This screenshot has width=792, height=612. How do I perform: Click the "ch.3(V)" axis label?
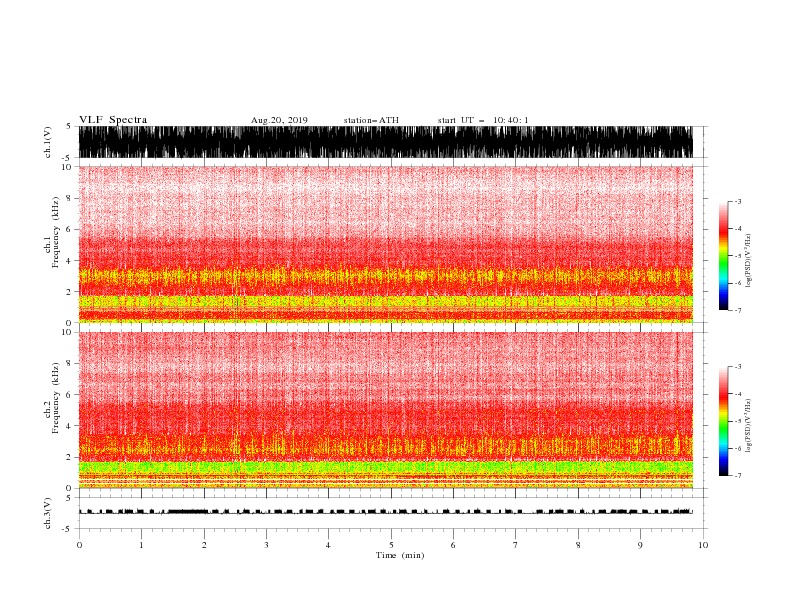pos(48,513)
